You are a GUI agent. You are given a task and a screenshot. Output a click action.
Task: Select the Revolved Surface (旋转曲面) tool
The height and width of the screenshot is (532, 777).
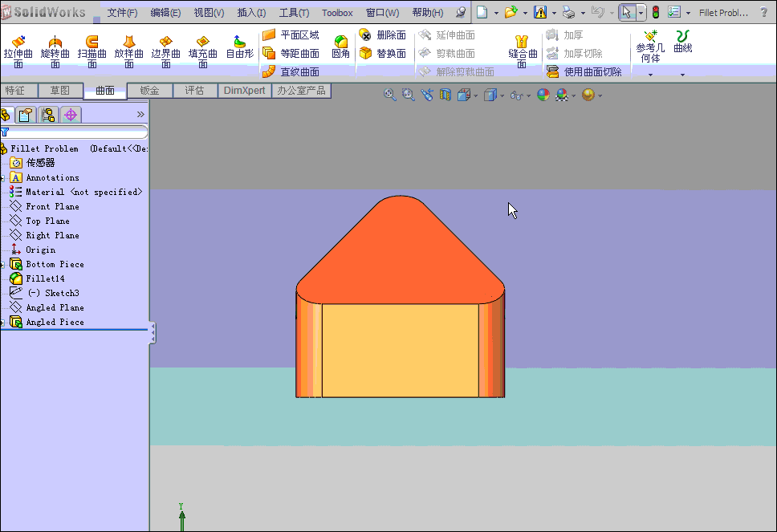point(55,51)
